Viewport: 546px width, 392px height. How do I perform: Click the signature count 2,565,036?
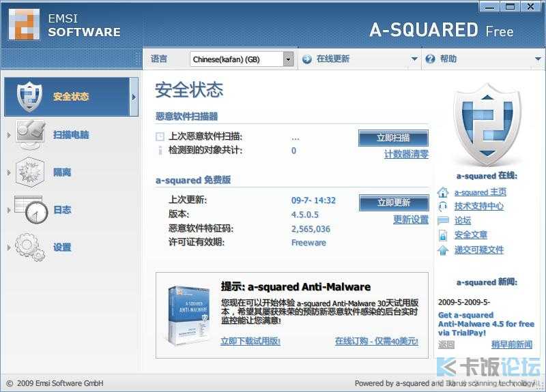pyautogui.click(x=311, y=229)
